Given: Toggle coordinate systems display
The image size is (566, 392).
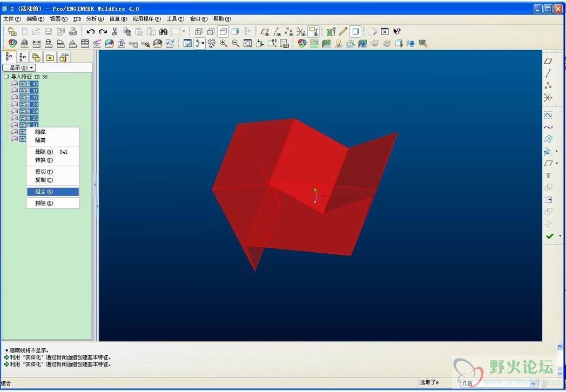Looking at the screenshot, I should coord(301,32).
